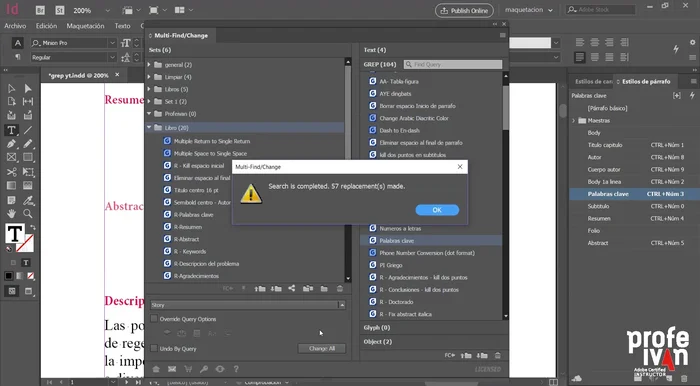Select the Selection tool arrow
Viewport: 700px width, 386px height.
(x=11, y=89)
